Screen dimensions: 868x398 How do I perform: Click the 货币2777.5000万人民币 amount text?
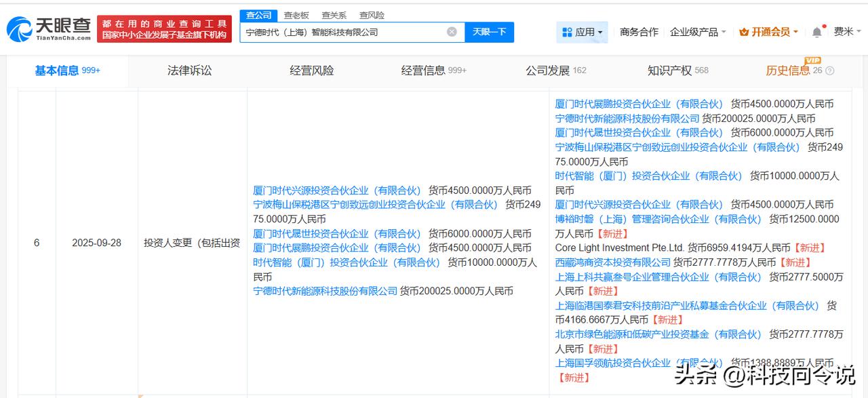[x=699, y=284]
